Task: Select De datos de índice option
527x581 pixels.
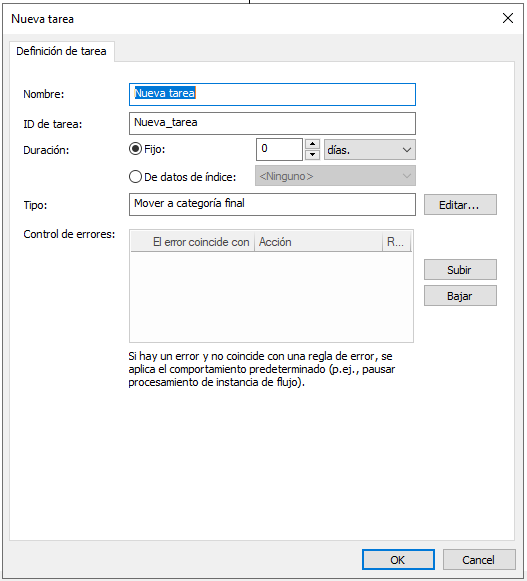Action: click(135, 177)
